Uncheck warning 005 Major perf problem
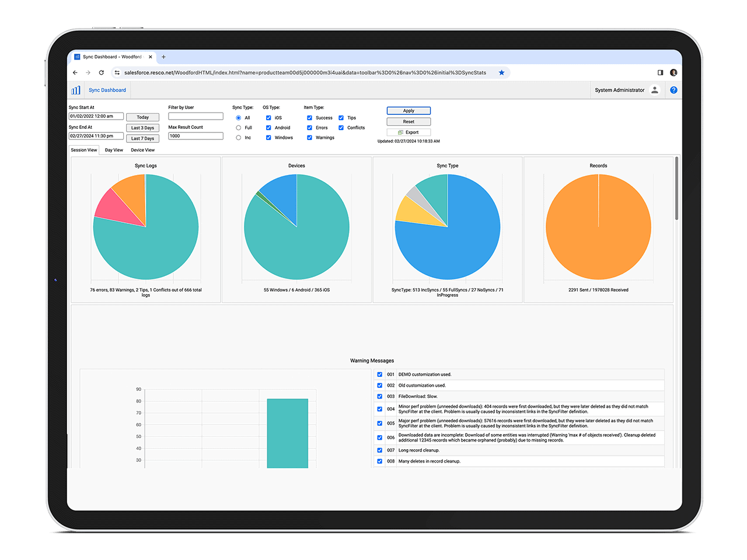The width and height of the screenshot is (747, 560). pos(379,423)
